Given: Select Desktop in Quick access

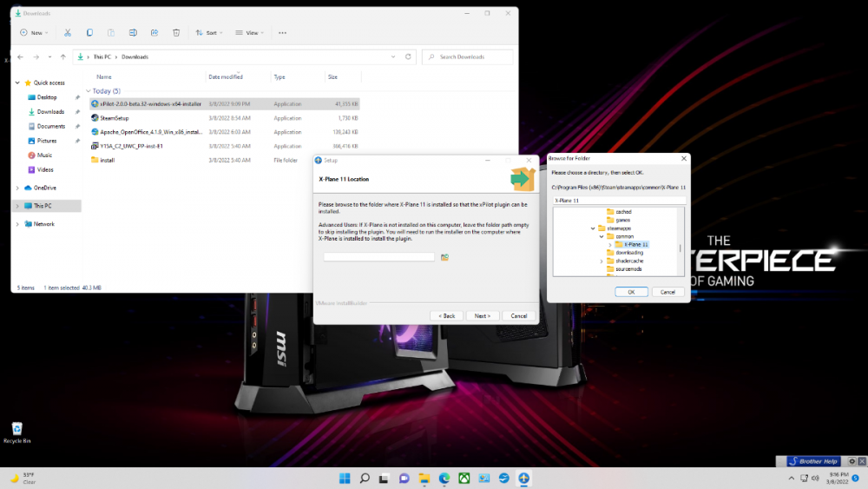Looking at the screenshot, I should [47, 97].
